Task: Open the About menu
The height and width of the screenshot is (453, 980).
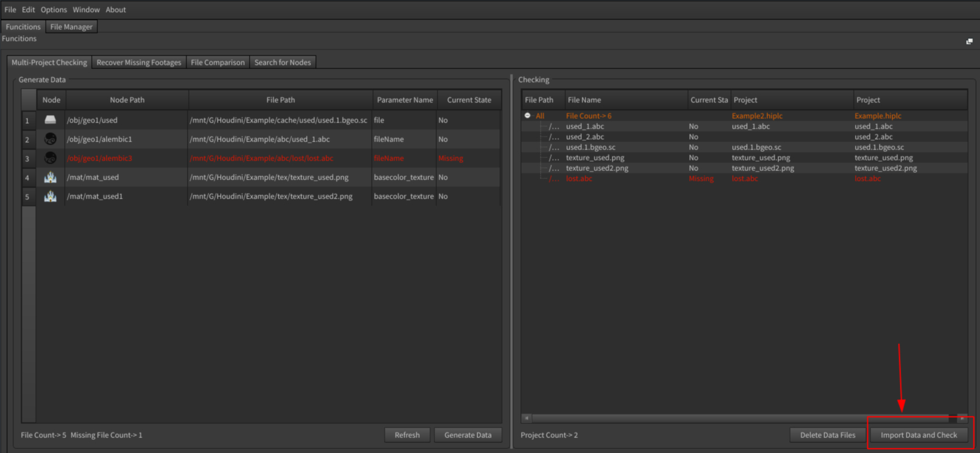Action: (x=116, y=10)
